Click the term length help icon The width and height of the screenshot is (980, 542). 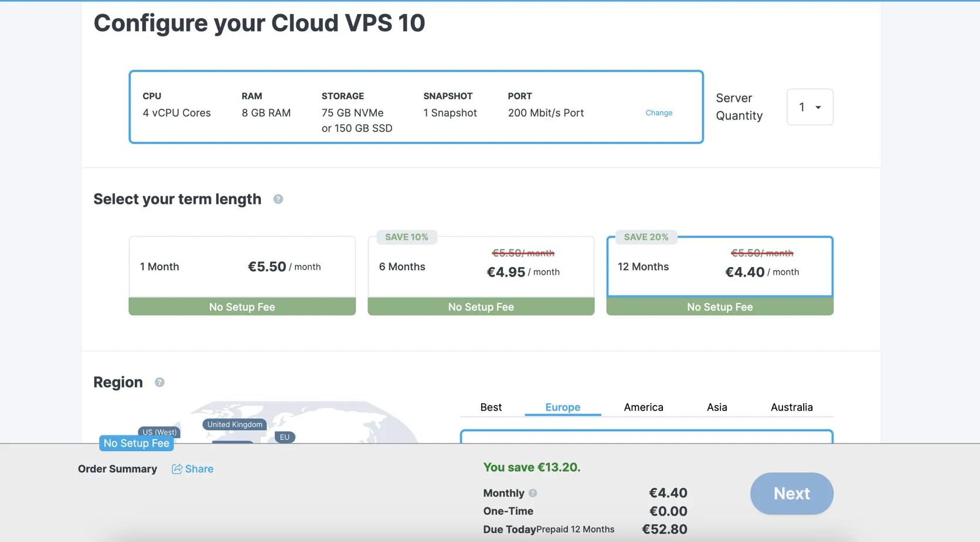click(278, 199)
